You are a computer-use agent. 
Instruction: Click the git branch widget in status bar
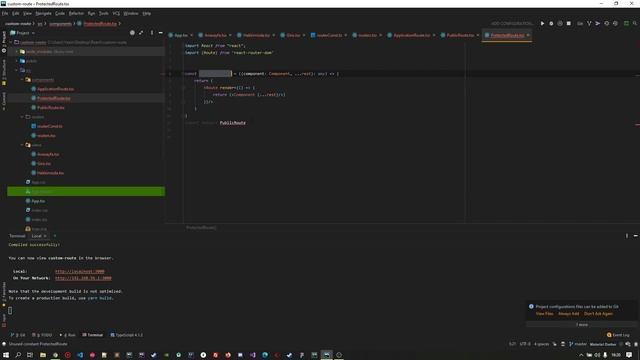click(x=578, y=344)
